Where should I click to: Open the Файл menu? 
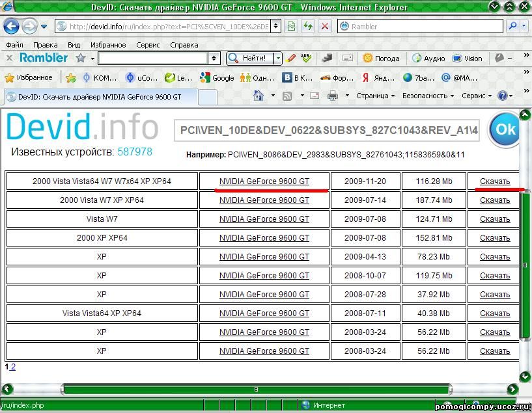click(14, 45)
